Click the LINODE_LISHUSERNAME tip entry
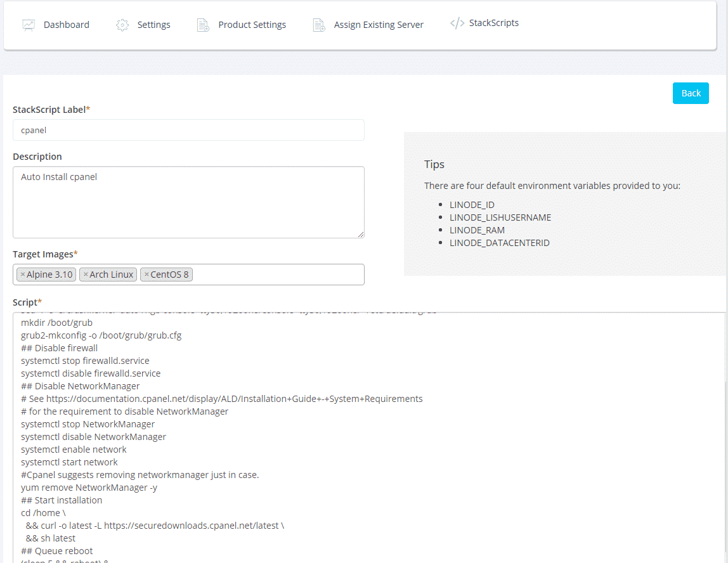Screen dimensions: 728x563 click(x=500, y=217)
